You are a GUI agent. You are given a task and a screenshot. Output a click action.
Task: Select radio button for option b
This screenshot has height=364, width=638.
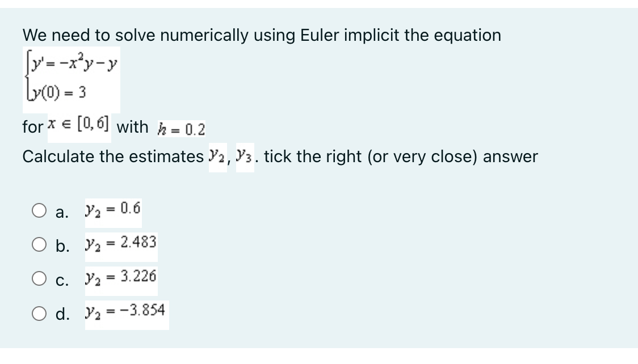pyautogui.click(x=38, y=244)
